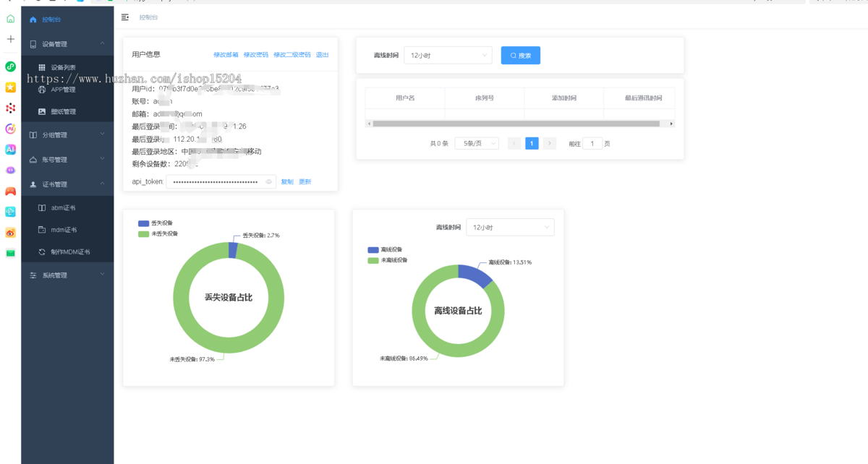Click 退出 to log out
This screenshot has height=464, width=868.
[323, 54]
